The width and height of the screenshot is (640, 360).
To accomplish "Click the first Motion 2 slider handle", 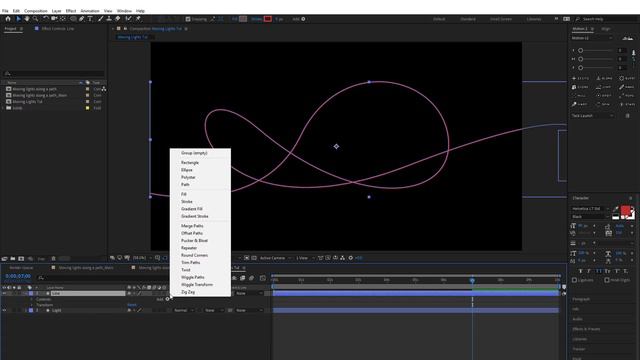I will 580,51.
